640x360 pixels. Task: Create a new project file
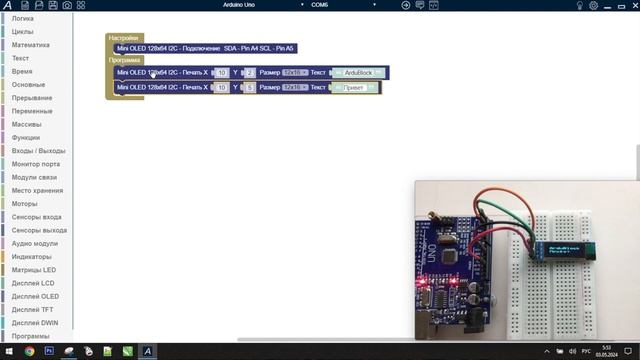pyautogui.click(x=25, y=5)
